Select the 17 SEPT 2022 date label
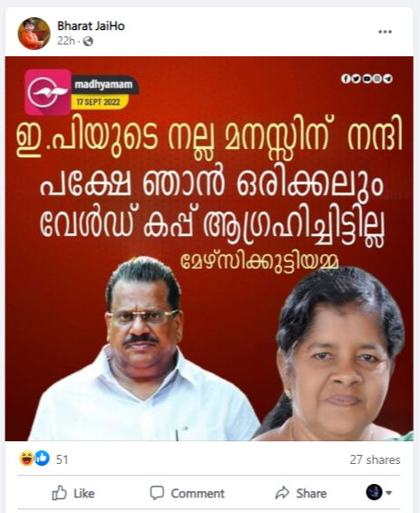 point(98,102)
